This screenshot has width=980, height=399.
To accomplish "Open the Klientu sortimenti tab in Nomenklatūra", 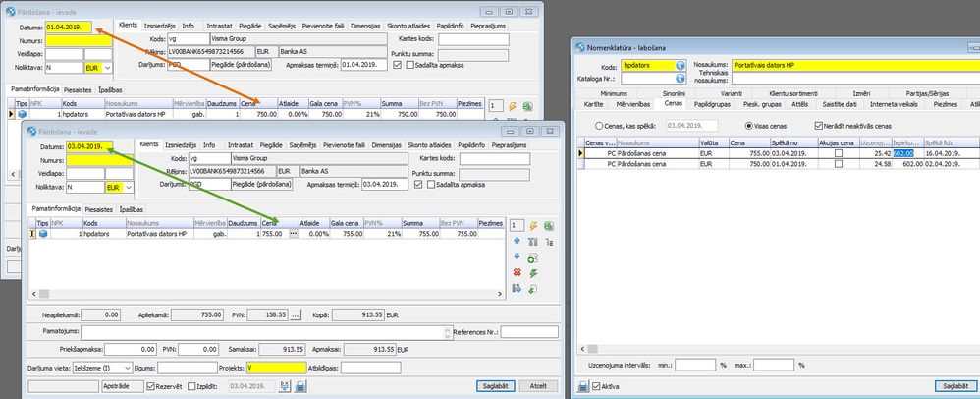I will (793, 93).
